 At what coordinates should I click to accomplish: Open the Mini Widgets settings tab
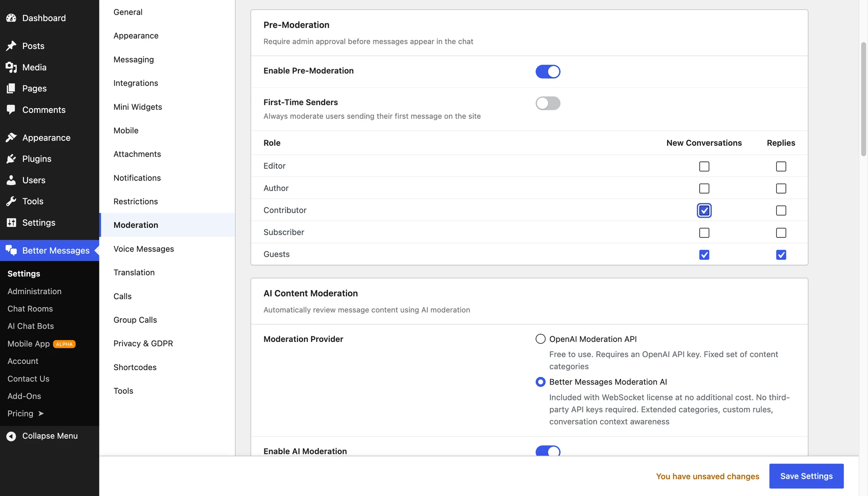167,107
